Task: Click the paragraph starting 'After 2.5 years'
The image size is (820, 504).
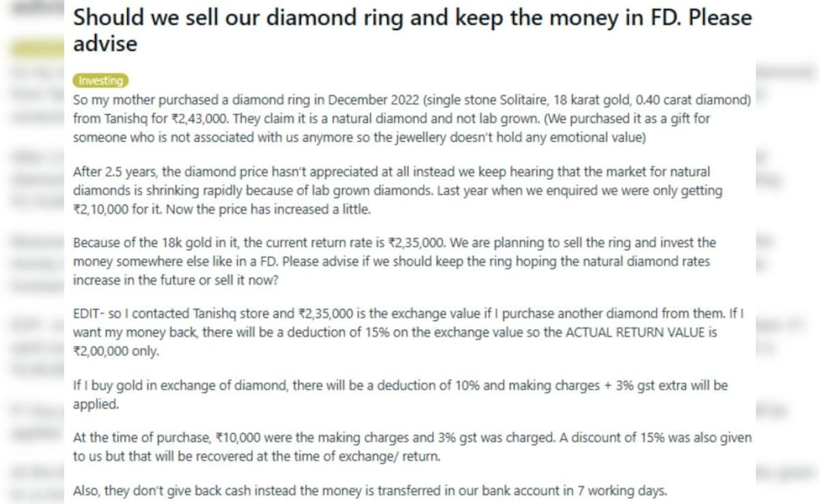Action: (x=398, y=191)
